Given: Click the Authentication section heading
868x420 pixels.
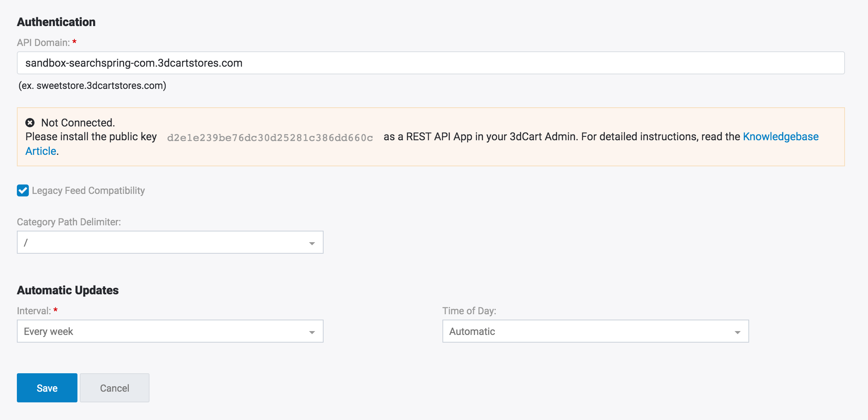Looking at the screenshot, I should [56, 22].
